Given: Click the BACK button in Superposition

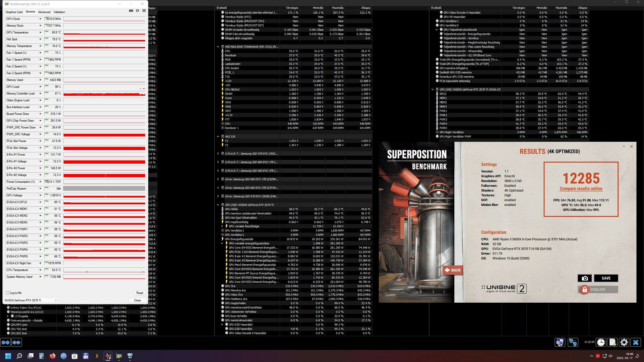Looking at the screenshot, I should coord(452,270).
